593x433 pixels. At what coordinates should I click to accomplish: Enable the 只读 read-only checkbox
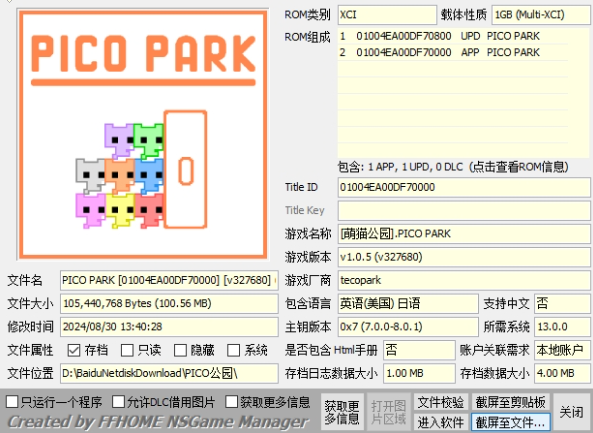(127, 350)
